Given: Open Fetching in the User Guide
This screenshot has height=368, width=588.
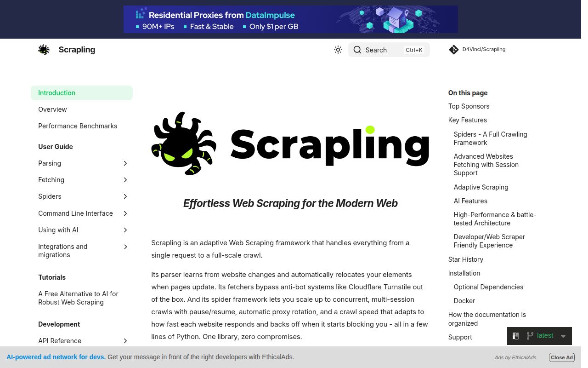Looking at the screenshot, I should (x=51, y=180).
